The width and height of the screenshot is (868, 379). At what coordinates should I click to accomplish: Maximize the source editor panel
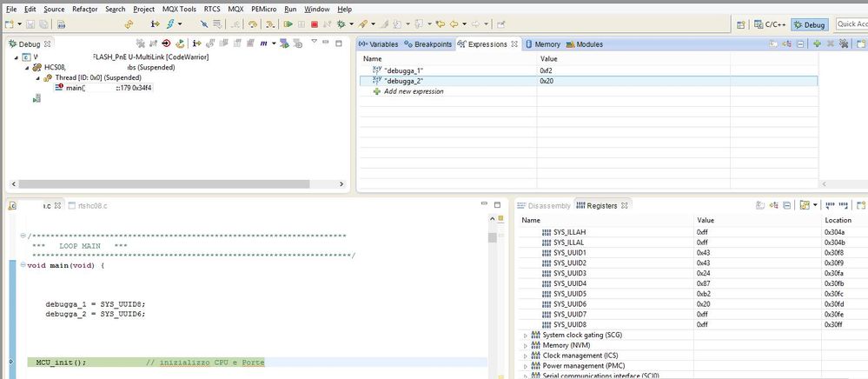[497, 204]
